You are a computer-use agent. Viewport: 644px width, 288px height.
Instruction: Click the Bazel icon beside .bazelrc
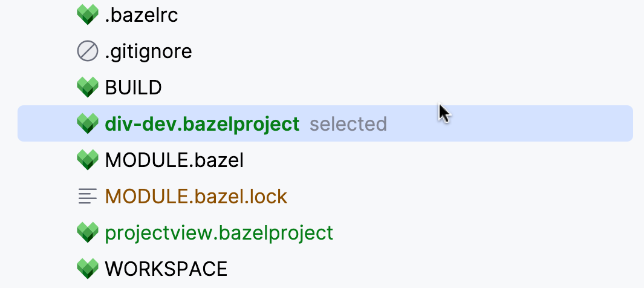click(x=88, y=15)
